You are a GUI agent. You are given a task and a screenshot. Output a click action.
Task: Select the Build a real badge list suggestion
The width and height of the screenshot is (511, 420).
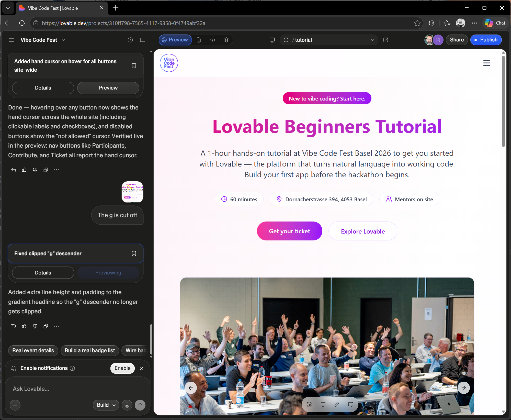90,350
